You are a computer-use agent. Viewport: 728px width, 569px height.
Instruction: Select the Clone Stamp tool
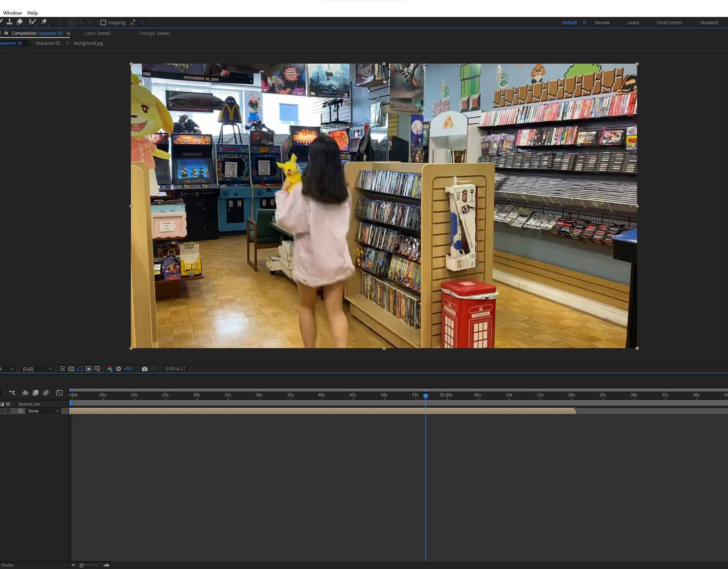(x=9, y=22)
